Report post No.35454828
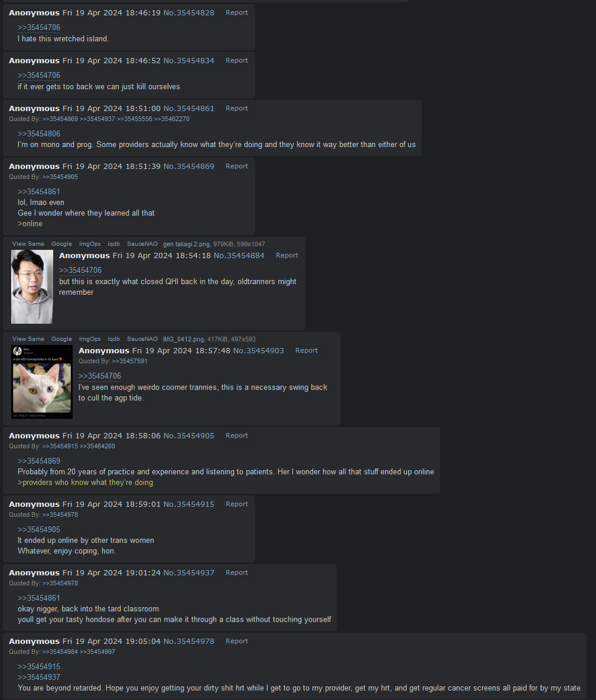Image resolution: width=596 pixels, height=700 pixels. click(x=237, y=12)
